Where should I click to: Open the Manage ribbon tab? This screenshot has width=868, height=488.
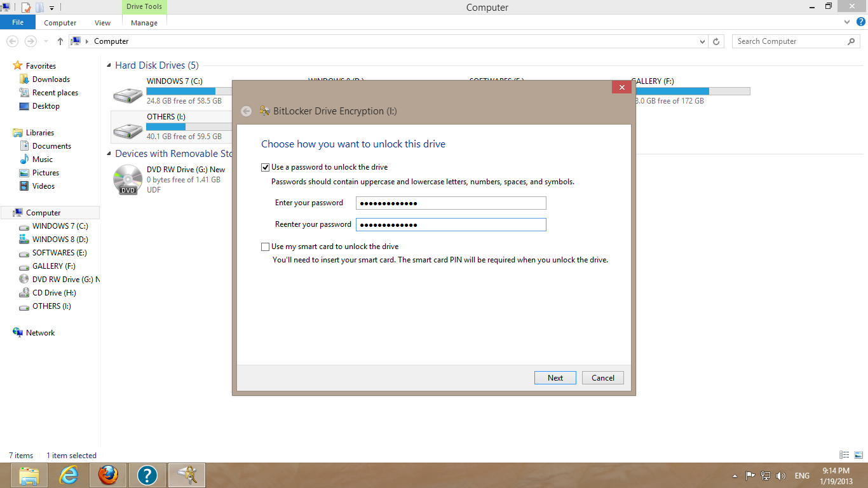tap(144, 23)
